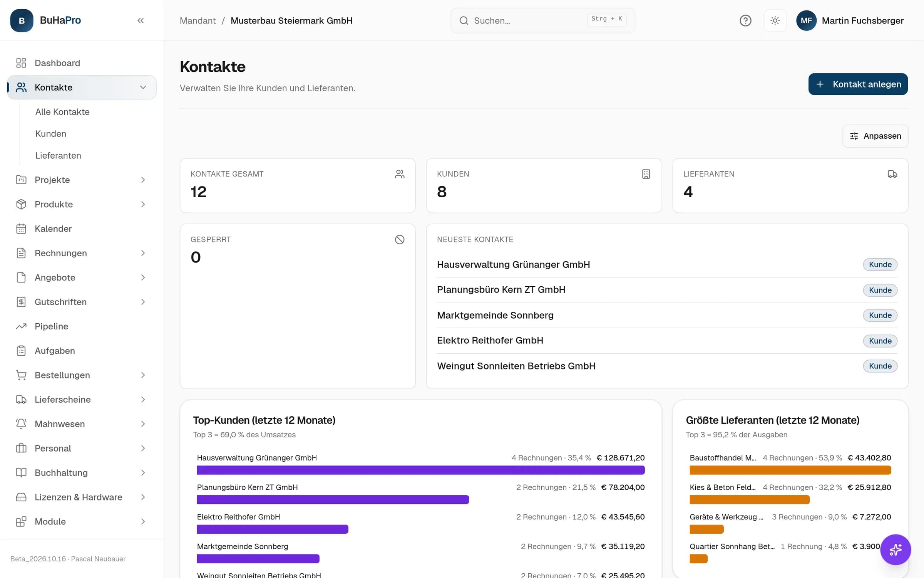Click 'Beta_2026.10.16 · Pascal Neubauer' footer text

68,559
